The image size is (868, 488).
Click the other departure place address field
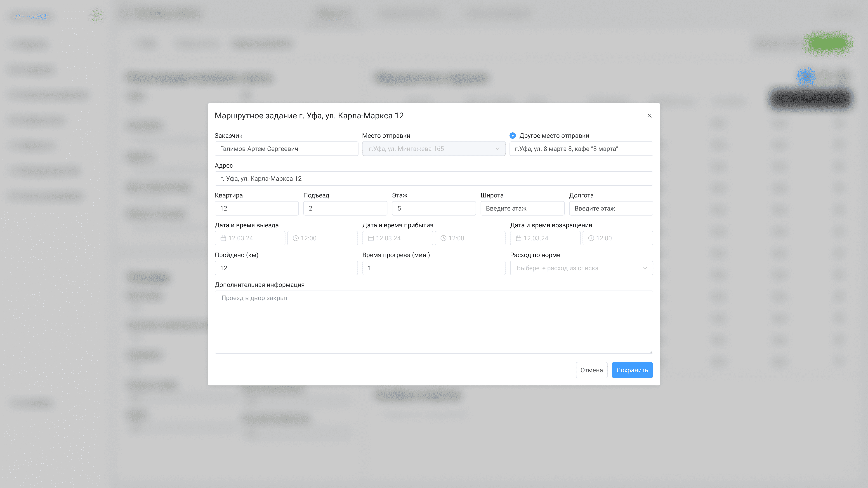(581, 149)
